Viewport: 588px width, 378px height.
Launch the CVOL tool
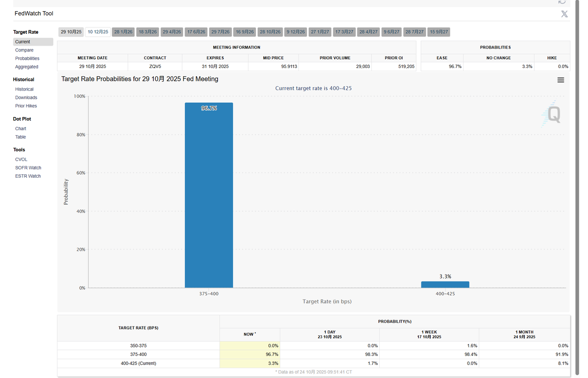tap(21, 160)
